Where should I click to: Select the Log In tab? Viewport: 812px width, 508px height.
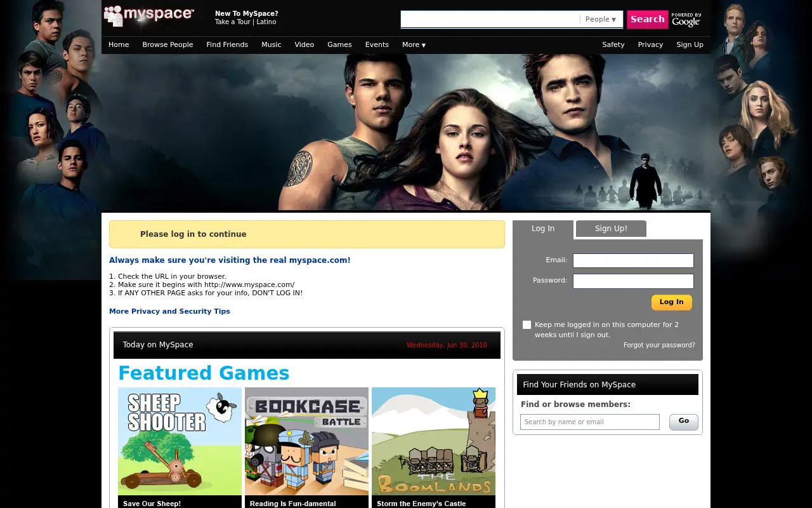click(x=543, y=229)
